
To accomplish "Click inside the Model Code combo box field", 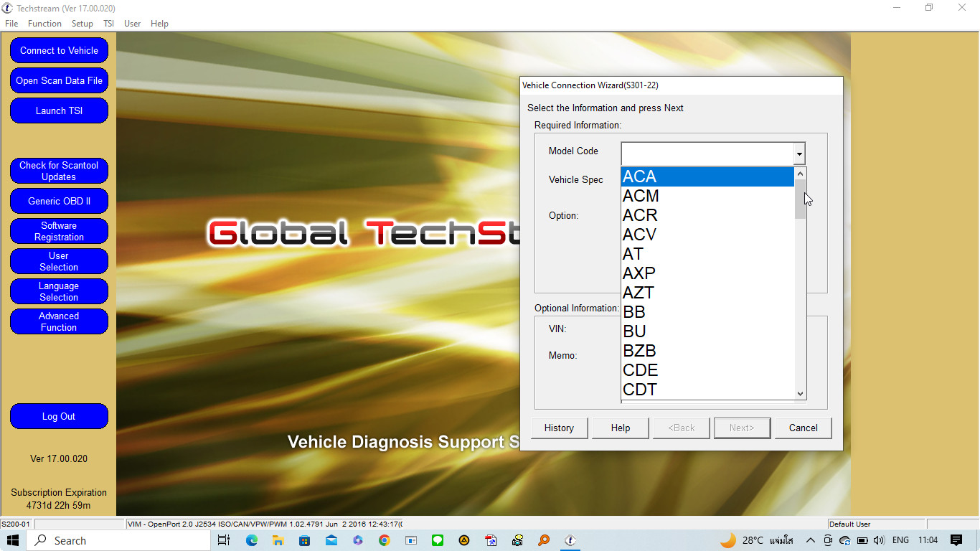I will (x=707, y=154).
